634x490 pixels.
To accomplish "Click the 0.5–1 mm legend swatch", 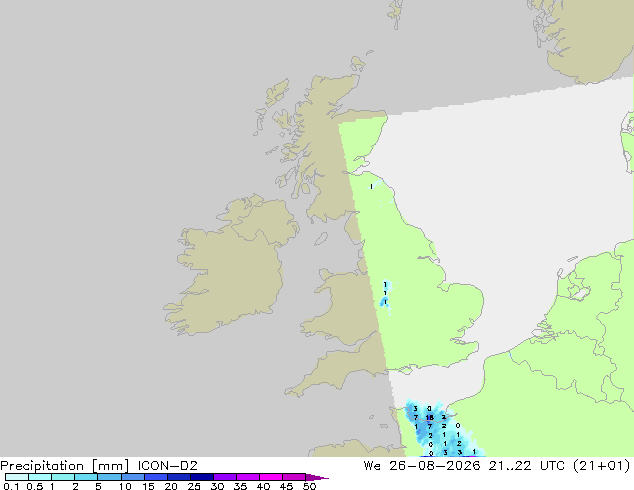I will [40, 477].
